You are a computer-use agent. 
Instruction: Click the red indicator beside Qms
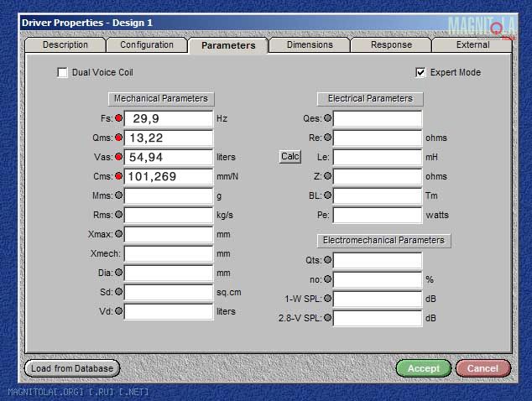click(x=118, y=138)
